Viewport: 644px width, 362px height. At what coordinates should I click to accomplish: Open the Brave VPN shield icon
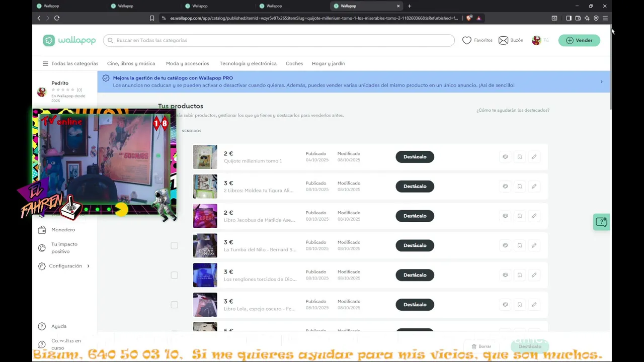(x=596, y=18)
